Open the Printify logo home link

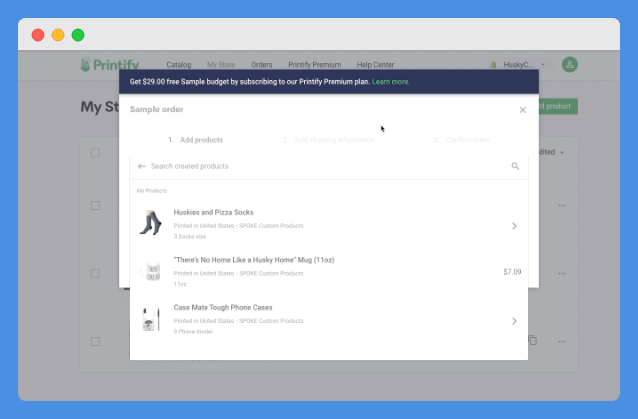pyautogui.click(x=110, y=64)
